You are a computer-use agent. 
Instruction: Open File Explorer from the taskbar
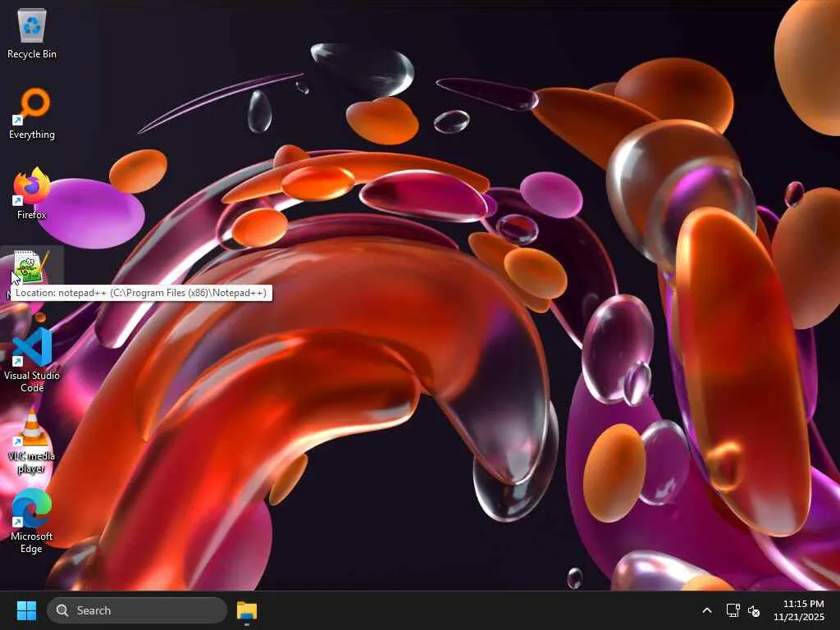pyautogui.click(x=247, y=610)
